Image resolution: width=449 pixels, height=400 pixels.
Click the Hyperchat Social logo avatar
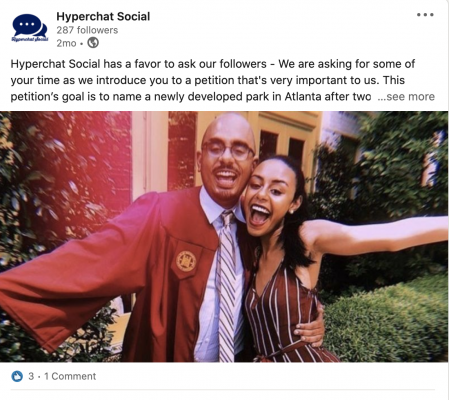[x=30, y=28]
